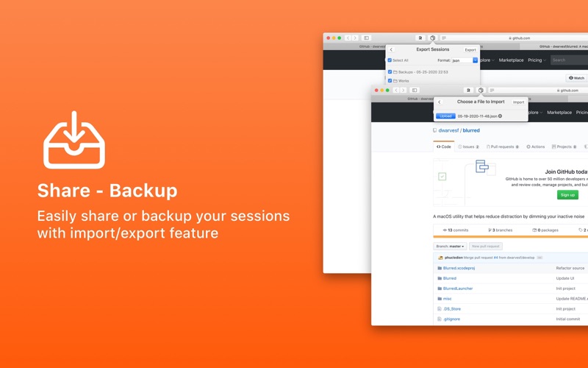Click the repository book icon beside dwarvesf

click(x=434, y=130)
